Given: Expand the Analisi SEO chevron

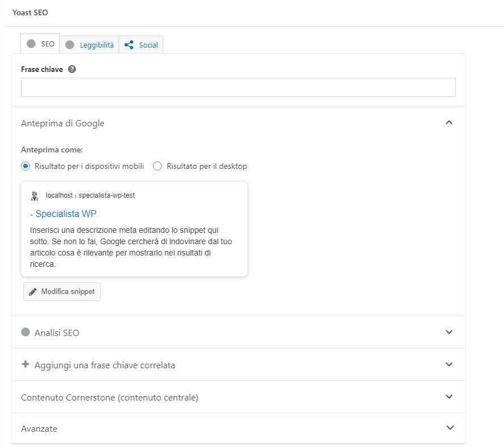Looking at the screenshot, I should click(449, 333).
